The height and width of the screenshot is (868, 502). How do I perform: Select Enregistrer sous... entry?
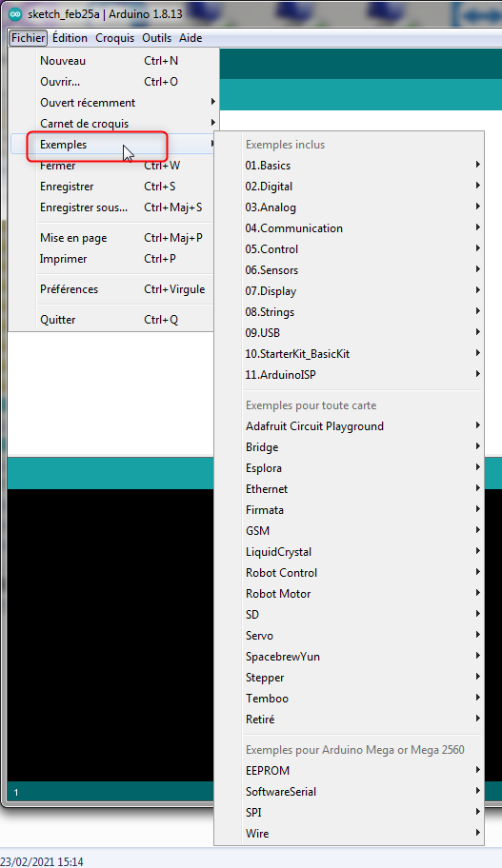pos(113,208)
